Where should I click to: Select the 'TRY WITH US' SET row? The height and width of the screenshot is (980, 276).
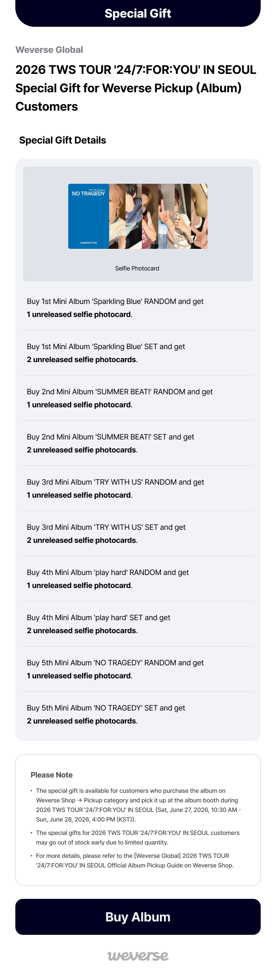point(138,534)
